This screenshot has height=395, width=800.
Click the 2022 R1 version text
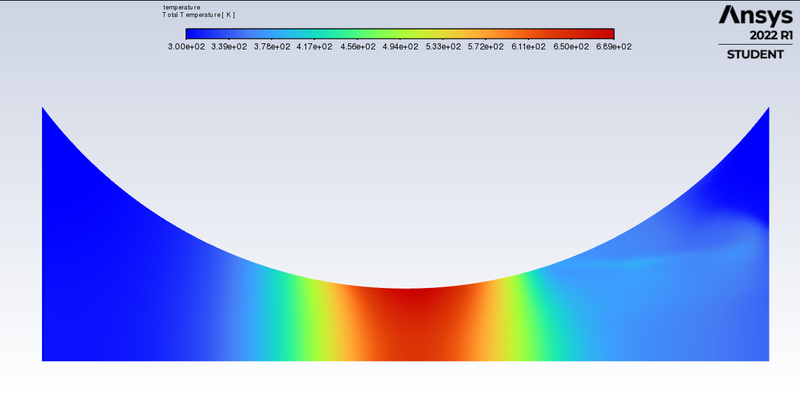771,35
